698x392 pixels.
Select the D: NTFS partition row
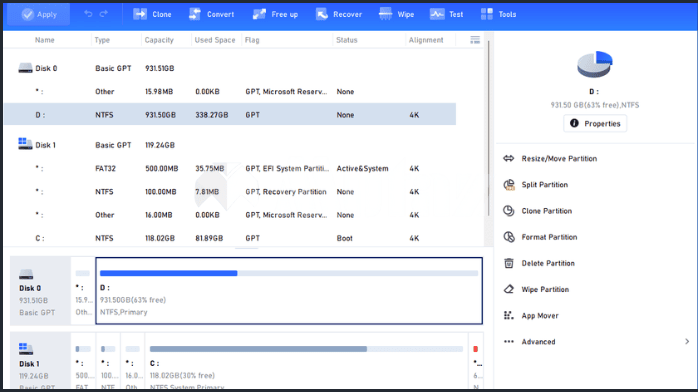pyautogui.click(x=230, y=115)
